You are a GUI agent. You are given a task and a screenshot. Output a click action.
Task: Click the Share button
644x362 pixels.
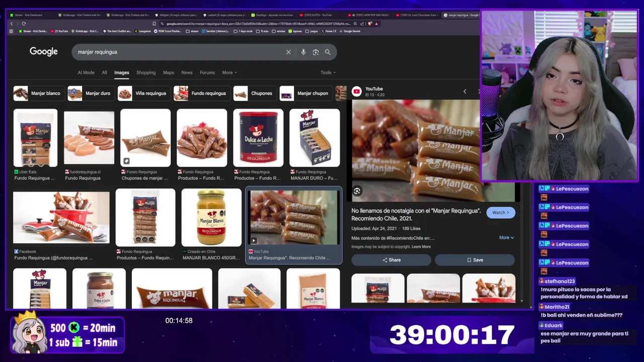click(x=391, y=260)
